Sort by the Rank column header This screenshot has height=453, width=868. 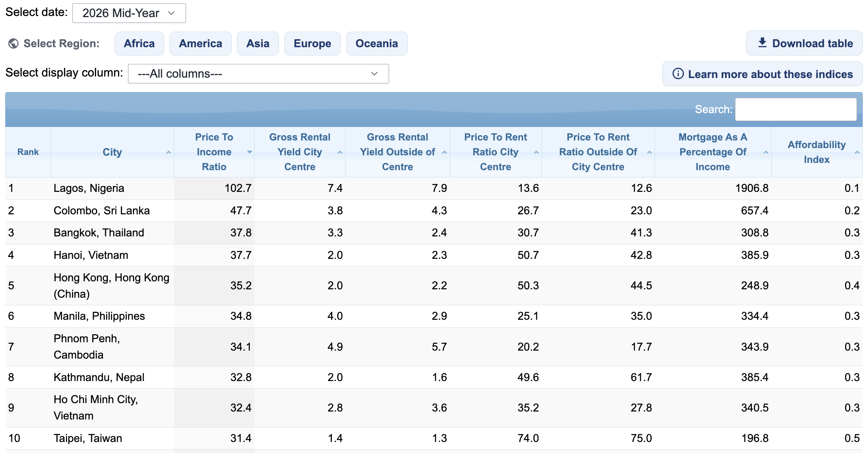coord(28,152)
